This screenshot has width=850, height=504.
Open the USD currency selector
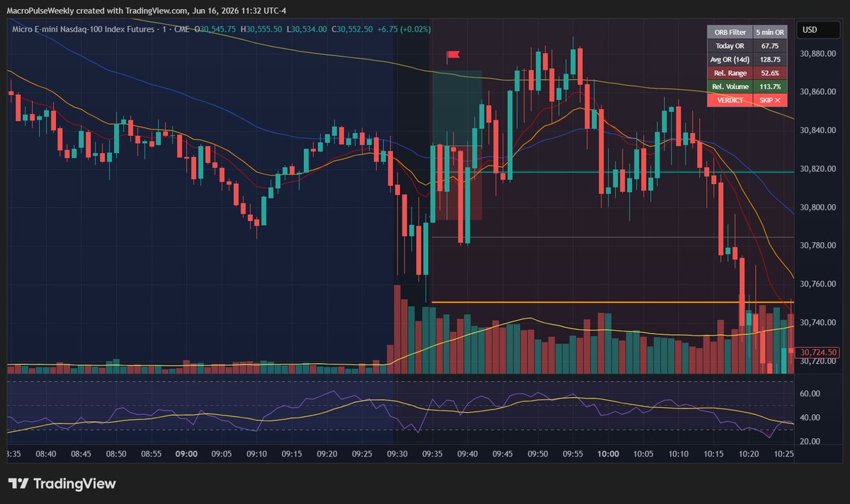818,30
